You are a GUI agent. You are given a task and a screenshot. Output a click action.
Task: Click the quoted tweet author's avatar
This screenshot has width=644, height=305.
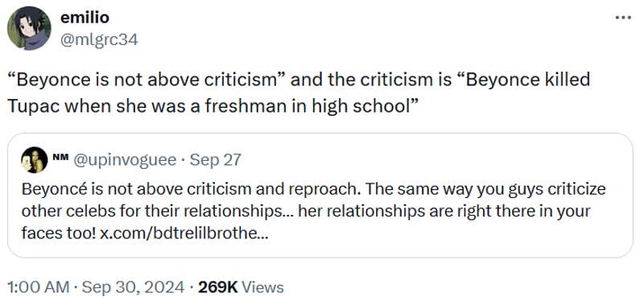35,159
